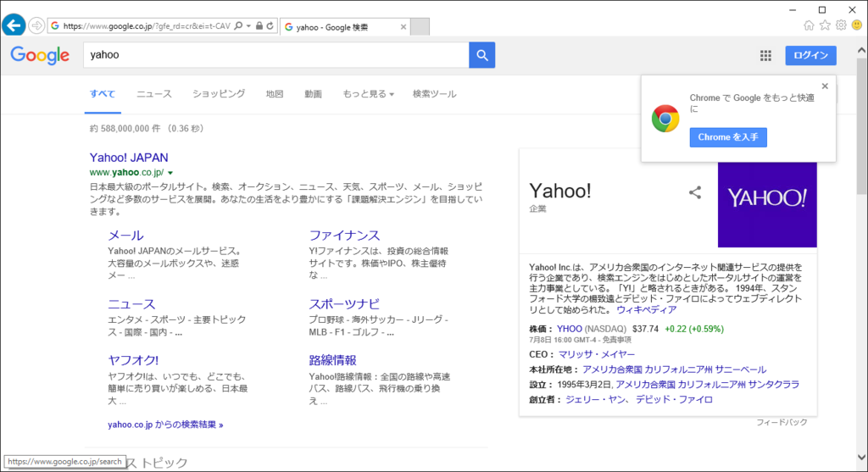Click the stock price '$37.74' text
The width and height of the screenshot is (868, 472).
(645, 329)
